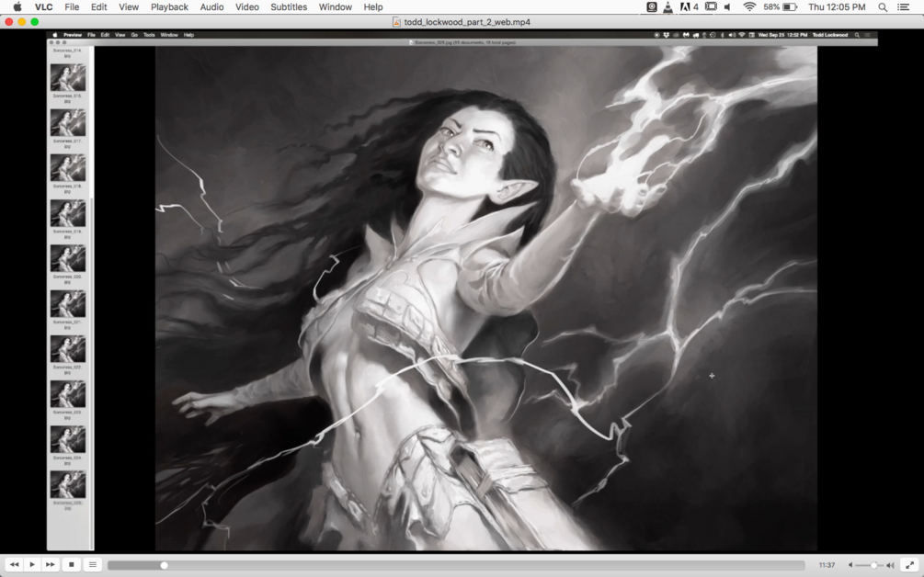Image resolution: width=924 pixels, height=577 pixels.
Task: Select the Sorceress_018 thumbnail in Preview sidebar
Action: tap(68, 168)
